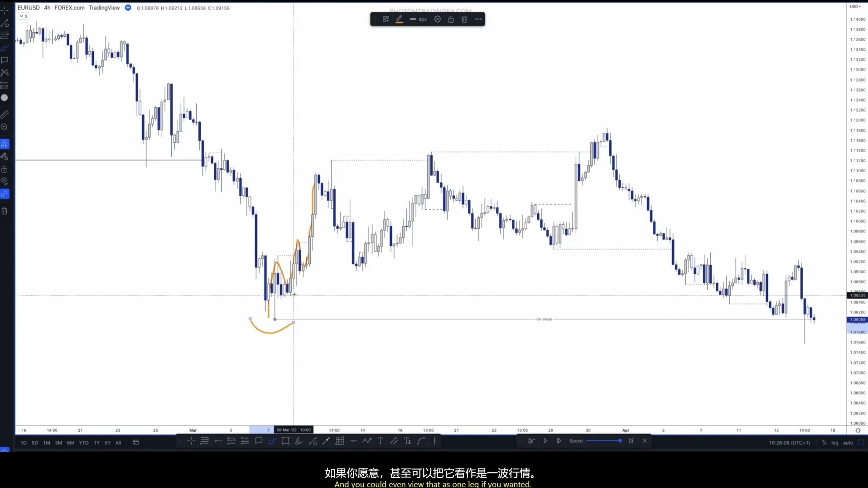Select the arc curve tool in favorites bar

(421, 441)
